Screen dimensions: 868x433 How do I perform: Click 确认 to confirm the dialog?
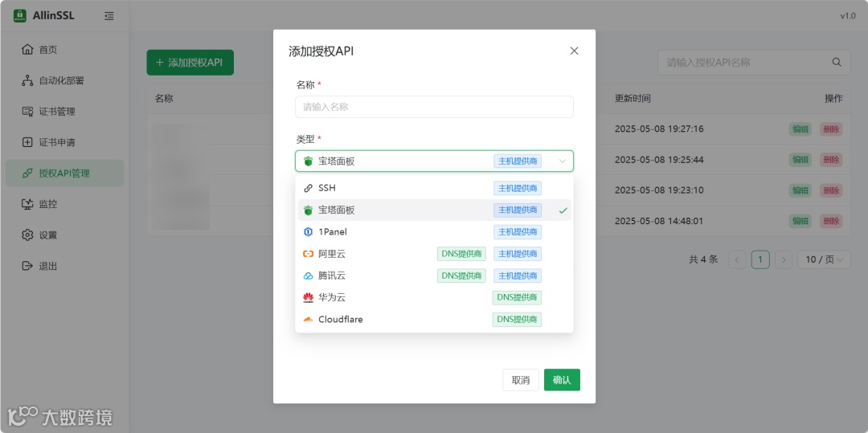click(x=562, y=380)
